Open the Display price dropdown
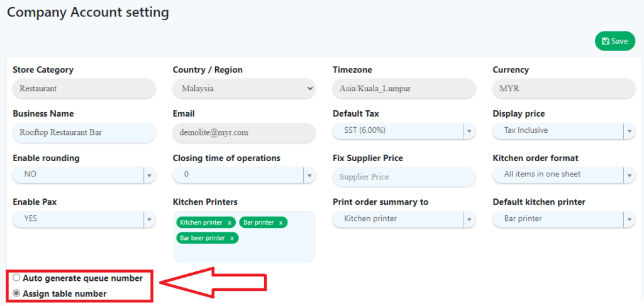 [x=628, y=130]
